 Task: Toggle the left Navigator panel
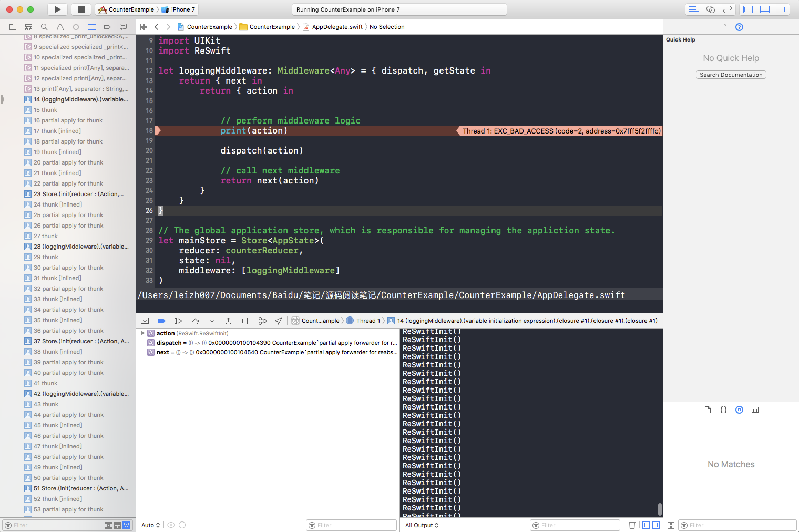tap(748, 9)
